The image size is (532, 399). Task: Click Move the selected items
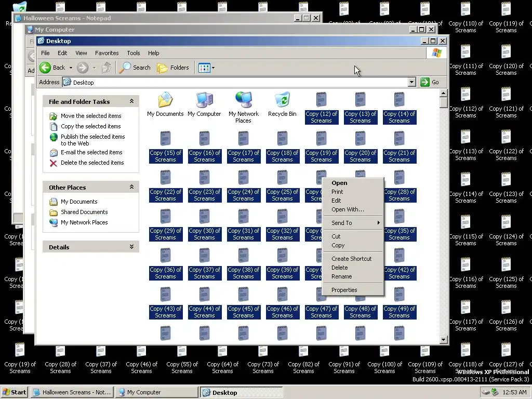91,116
